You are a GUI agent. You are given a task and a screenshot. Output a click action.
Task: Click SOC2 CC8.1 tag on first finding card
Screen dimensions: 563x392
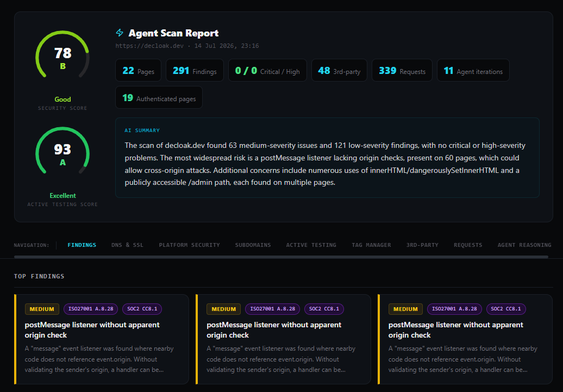click(x=142, y=309)
